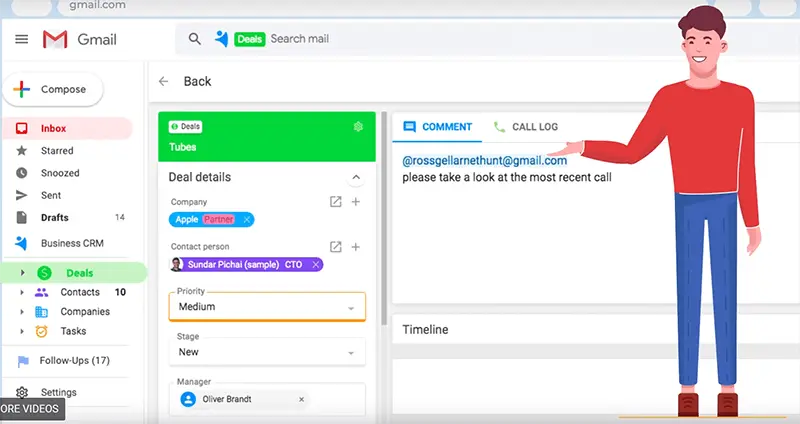Click the Compose button
Viewport: 800px width, 424px height.
click(x=53, y=89)
